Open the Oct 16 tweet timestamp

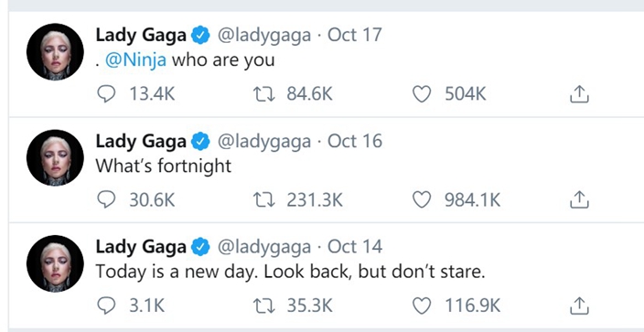[354, 142]
